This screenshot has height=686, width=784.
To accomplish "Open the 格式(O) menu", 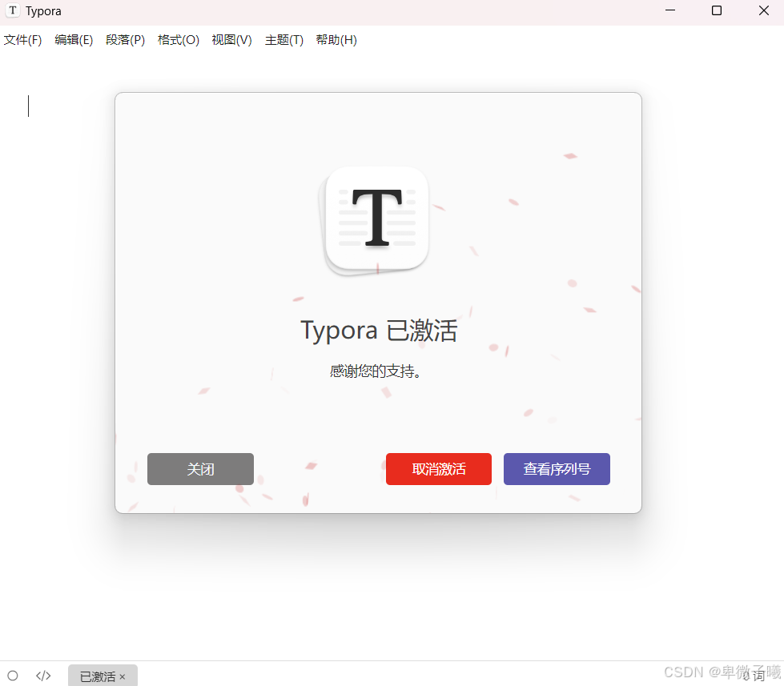I will coord(178,40).
